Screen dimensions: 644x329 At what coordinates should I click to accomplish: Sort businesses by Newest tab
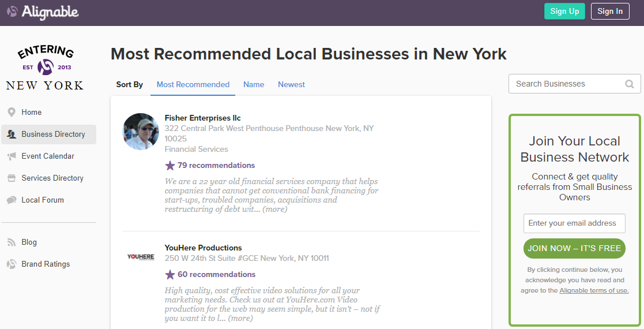point(291,84)
